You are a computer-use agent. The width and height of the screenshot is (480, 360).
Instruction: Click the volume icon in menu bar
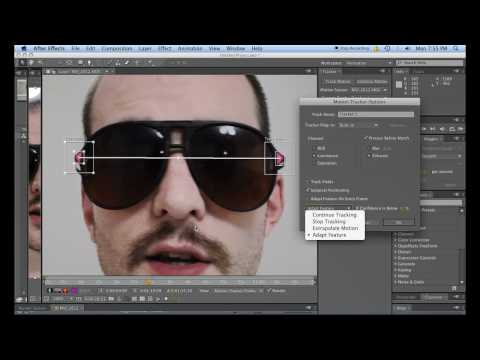tap(407, 49)
